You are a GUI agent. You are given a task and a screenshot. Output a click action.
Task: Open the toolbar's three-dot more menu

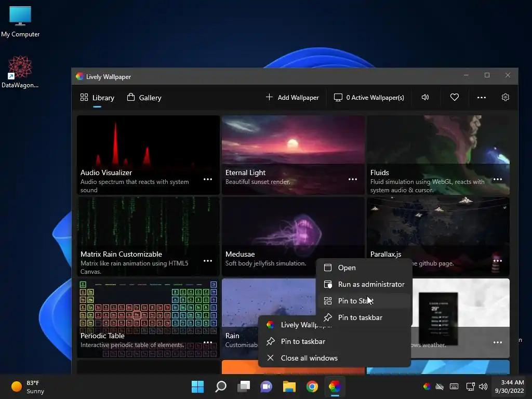point(481,97)
